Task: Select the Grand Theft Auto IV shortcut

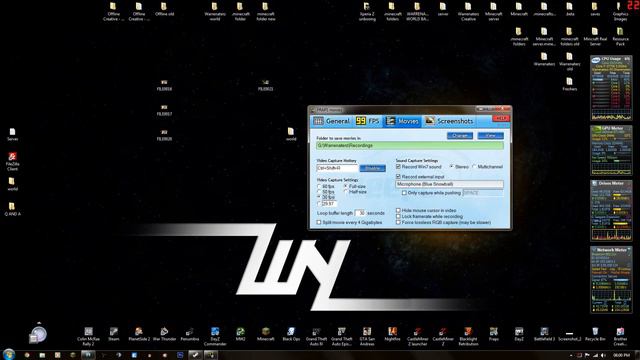Action: pos(316,336)
